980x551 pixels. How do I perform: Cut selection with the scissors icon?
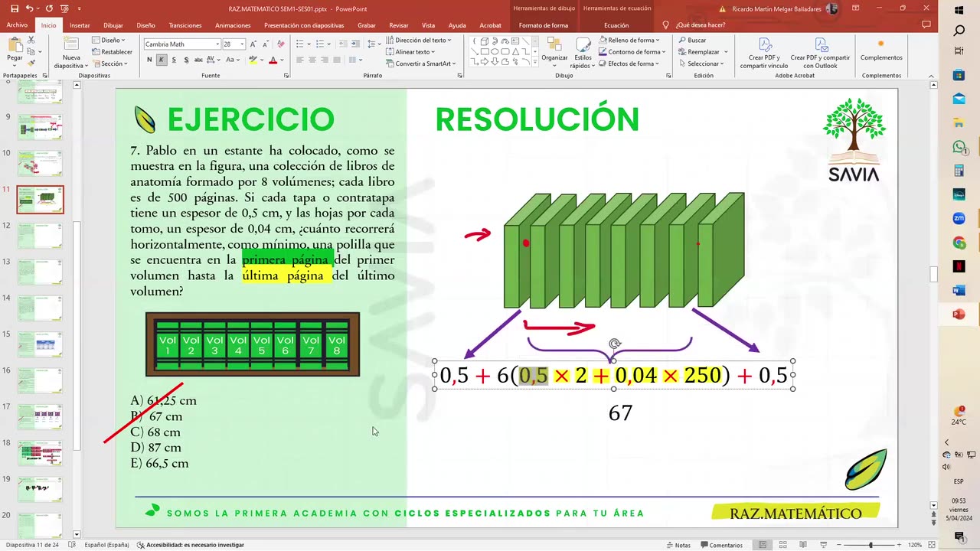tap(30, 41)
